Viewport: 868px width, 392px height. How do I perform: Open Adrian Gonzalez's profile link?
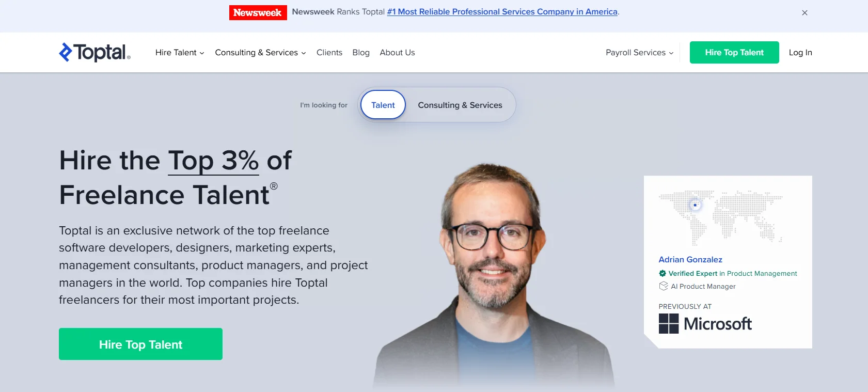pos(690,260)
